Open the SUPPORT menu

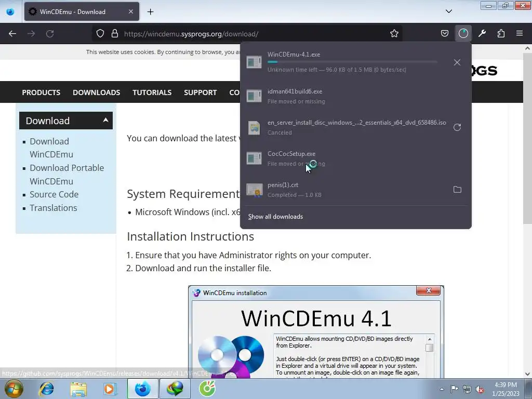pyautogui.click(x=200, y=92)
